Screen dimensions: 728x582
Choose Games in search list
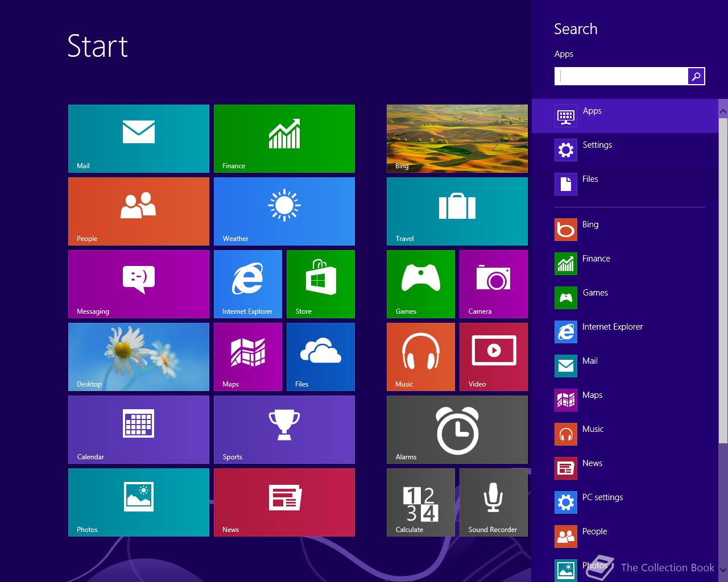625,298
